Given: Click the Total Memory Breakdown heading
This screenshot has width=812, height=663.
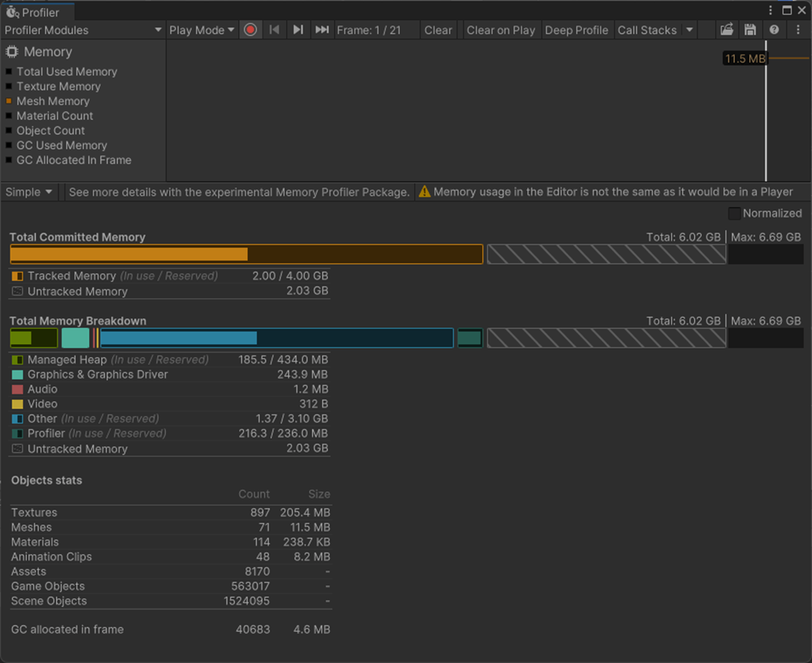Looking at the screenshot, I should [78, 321].
